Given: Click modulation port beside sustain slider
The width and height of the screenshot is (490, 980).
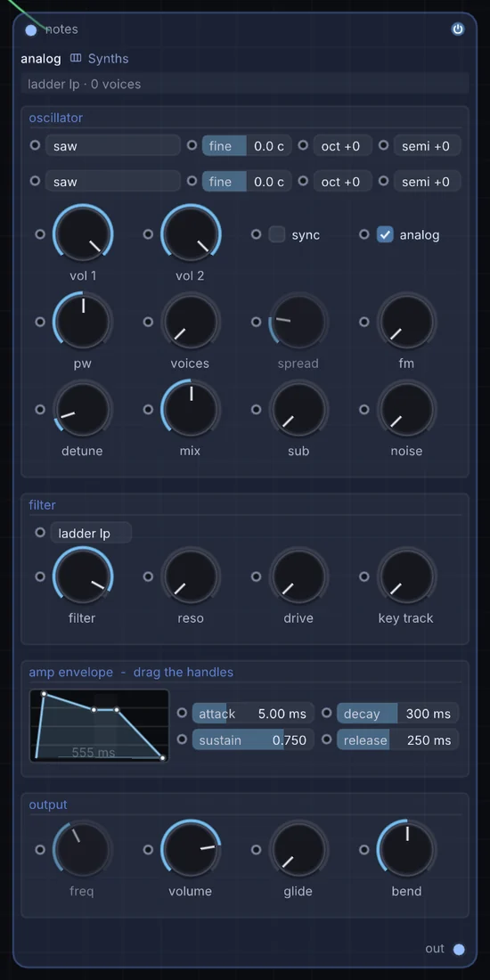Looking at the screenshot, I should tap(182, 739).
